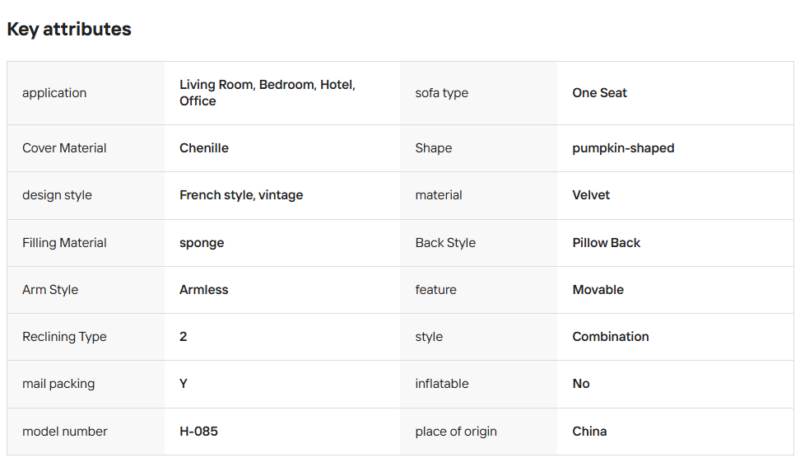Select the sofa type label

coord(441,93)
